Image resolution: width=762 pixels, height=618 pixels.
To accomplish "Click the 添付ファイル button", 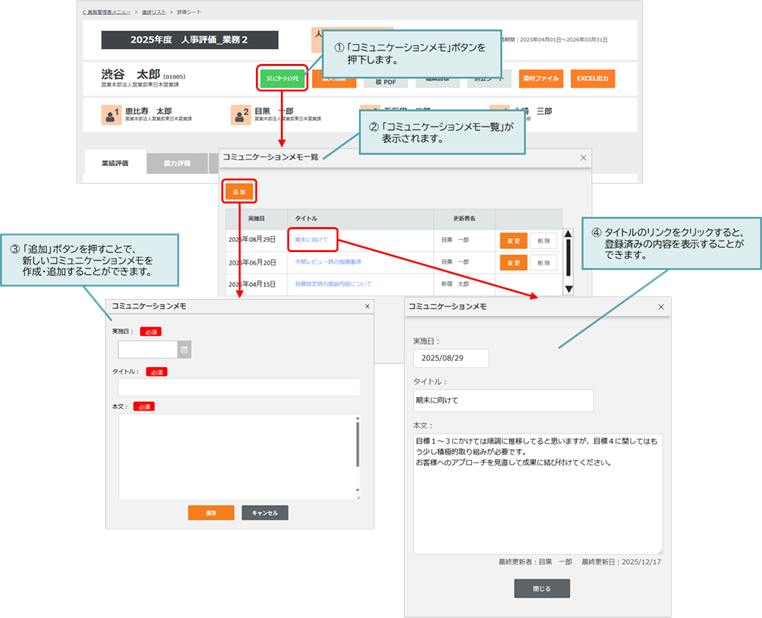I will [x=541, y=78].
